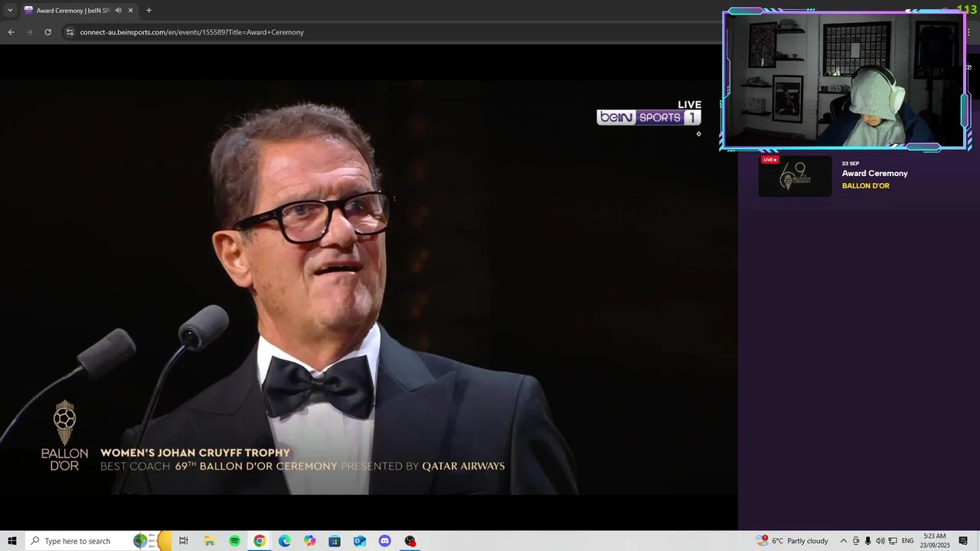This screenshot has height=551, width=980.
Task: Close the Award Ceremony browser tab
Action: pos(131,11)
